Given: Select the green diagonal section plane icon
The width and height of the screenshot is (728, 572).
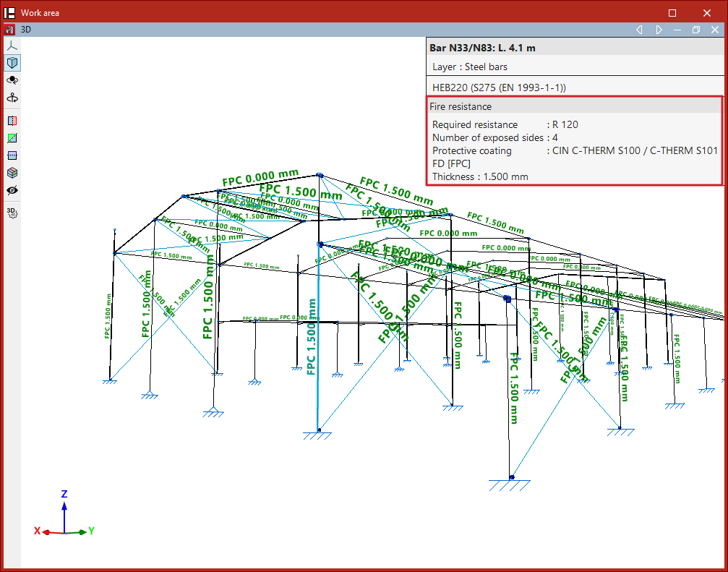Looking at the screenshot, I should click(12, 138).
